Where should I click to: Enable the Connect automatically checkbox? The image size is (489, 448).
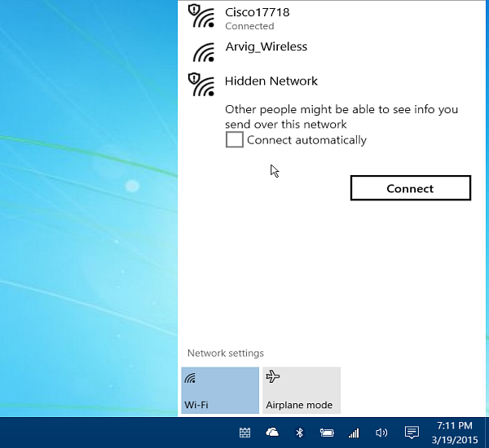click(x=235, y=139)
